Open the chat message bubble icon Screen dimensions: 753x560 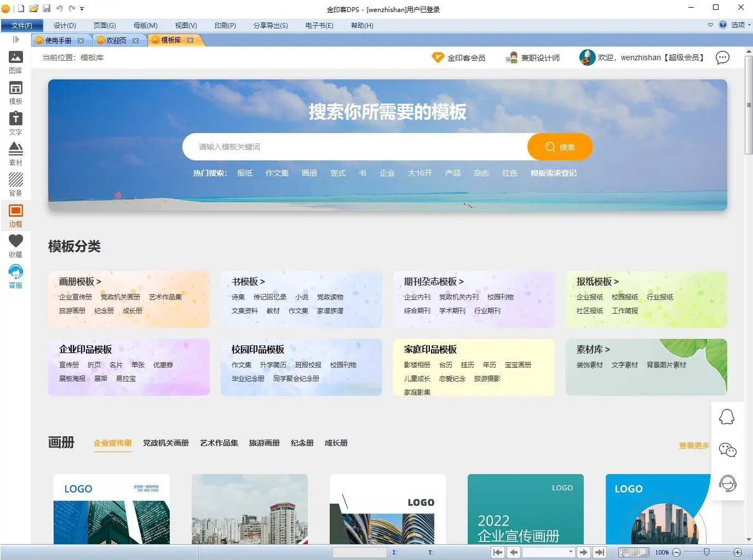pyautogui.click(x=722, y=57)
